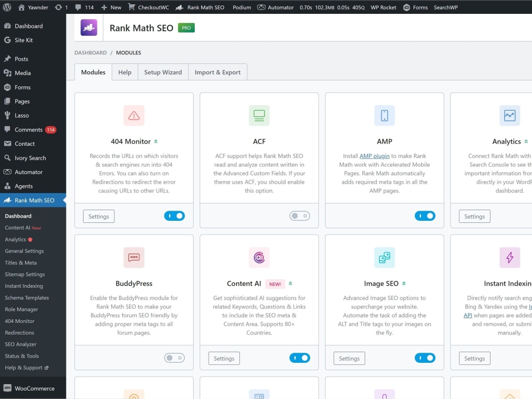Open Schema Templates submenu item
The image size is (532, 399).
27,297
